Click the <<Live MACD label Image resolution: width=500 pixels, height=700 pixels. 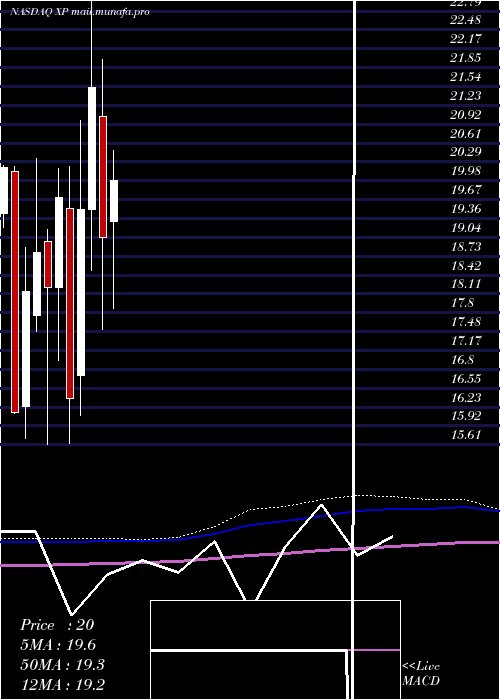click(421, 674)
